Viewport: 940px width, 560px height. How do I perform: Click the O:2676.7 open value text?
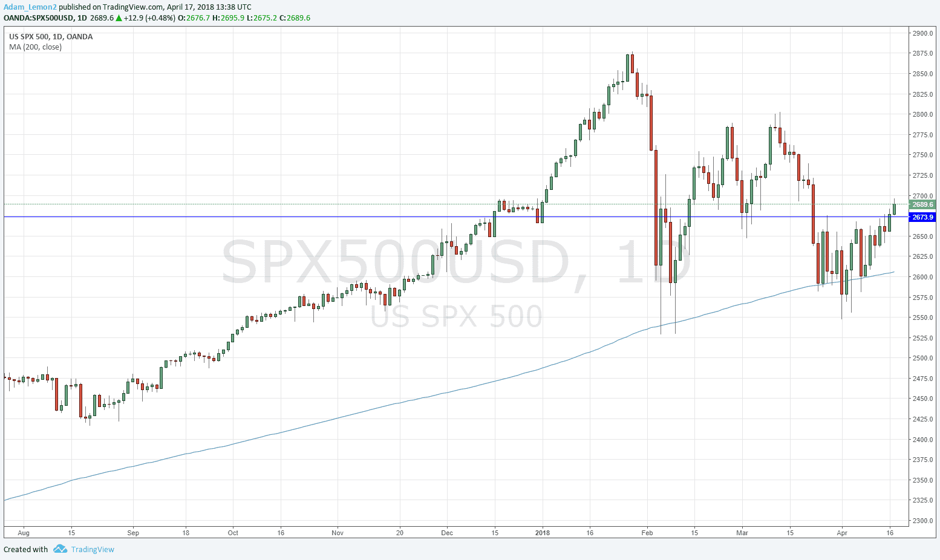(x=194, y=18)
